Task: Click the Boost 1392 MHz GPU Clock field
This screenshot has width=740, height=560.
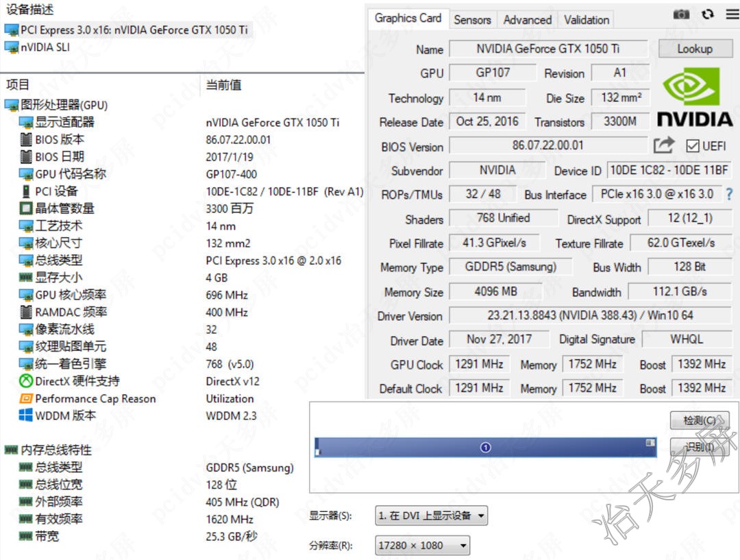Action: [x=702, y=364]
